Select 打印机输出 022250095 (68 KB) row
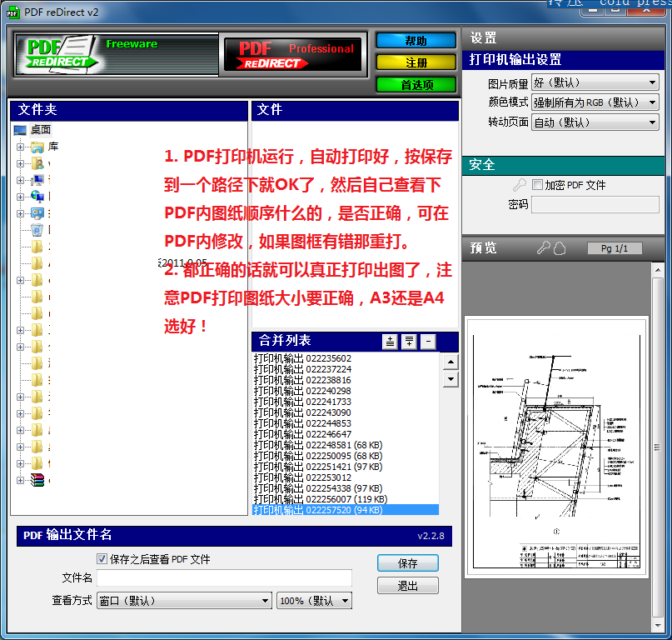Screen dimensions: 672x640 point(346,456)
